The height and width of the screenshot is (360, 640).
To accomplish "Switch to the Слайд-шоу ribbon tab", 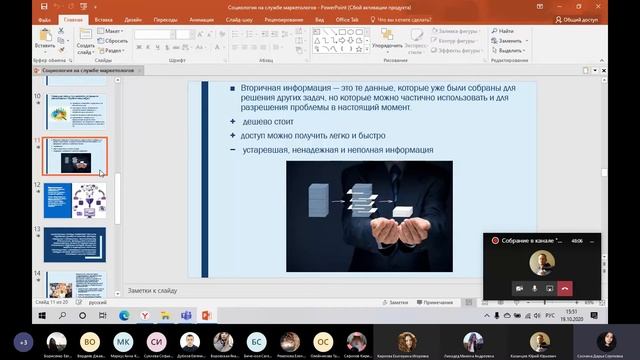I will [239, 20].
